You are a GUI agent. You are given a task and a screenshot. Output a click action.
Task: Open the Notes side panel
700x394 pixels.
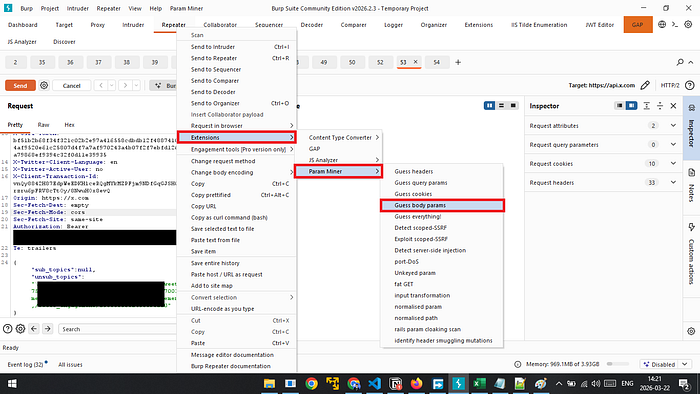692,185
